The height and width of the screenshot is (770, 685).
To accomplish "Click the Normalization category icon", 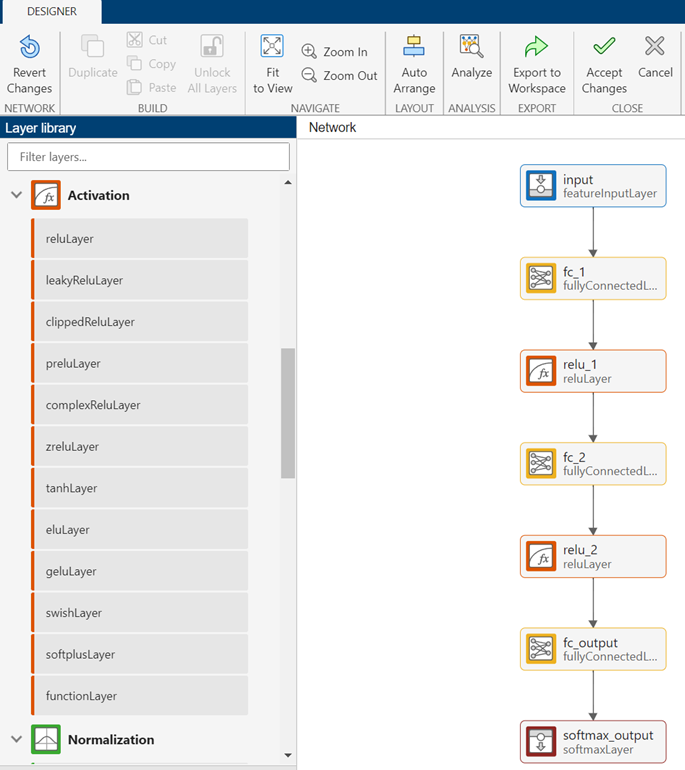I will (46, 739).
